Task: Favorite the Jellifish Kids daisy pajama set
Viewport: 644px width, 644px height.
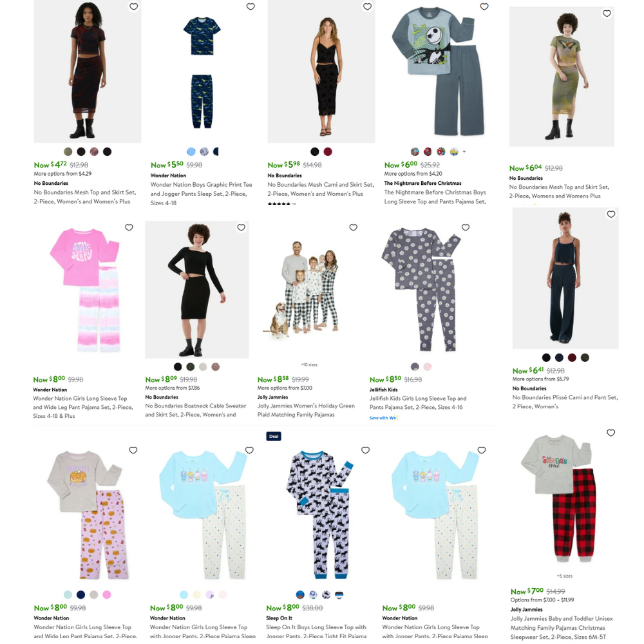Action: pyautogui.click(x=466, y=227)
